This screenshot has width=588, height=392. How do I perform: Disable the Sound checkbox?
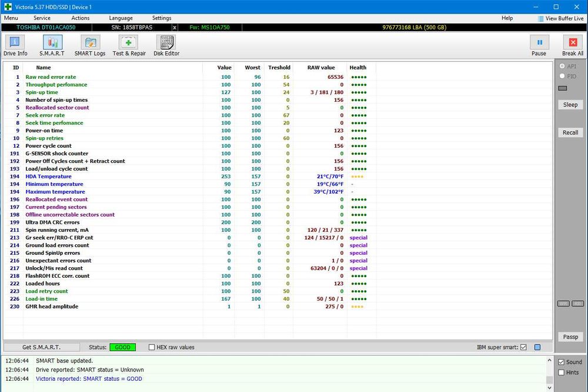point(561,362)
